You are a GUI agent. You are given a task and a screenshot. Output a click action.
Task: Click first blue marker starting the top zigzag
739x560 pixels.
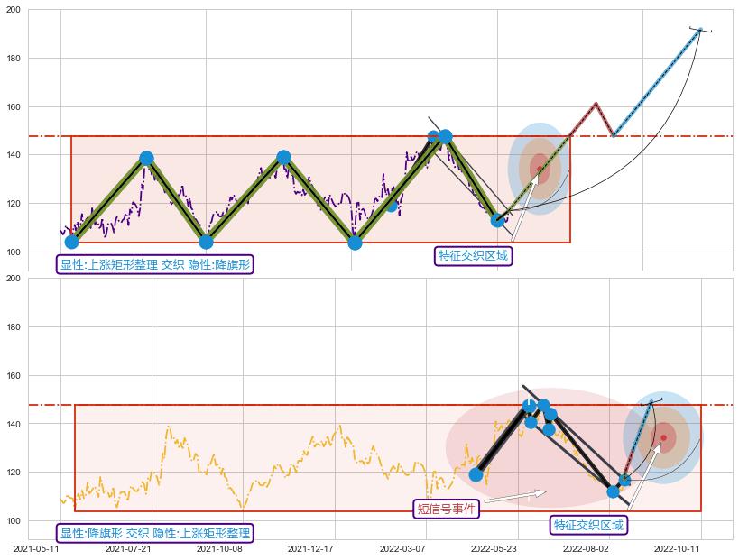point(71,242)
